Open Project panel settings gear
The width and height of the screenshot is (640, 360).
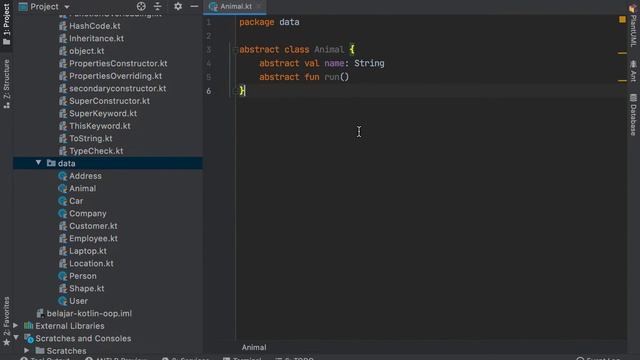click(178, 6)
